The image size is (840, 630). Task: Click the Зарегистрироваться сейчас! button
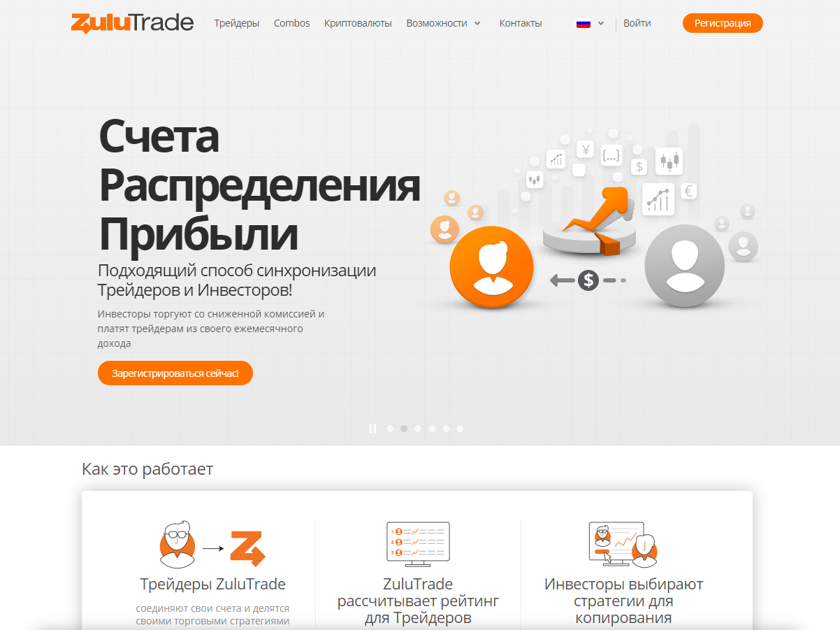coord(175,373)
